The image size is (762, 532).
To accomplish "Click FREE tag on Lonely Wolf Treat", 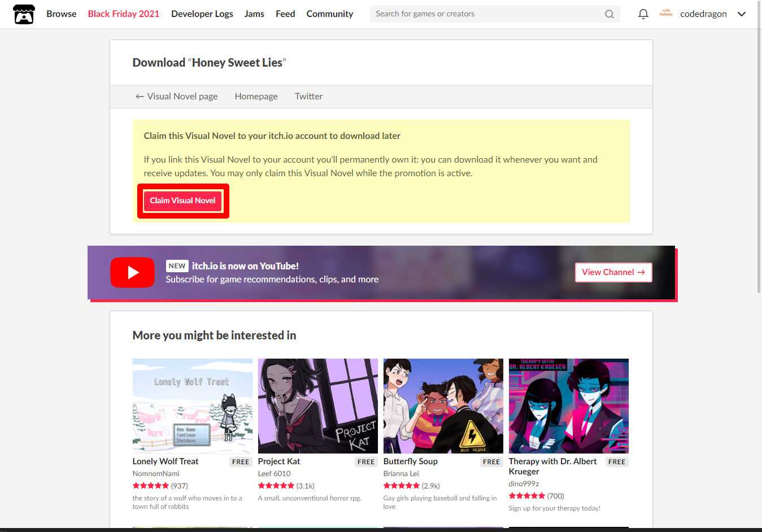I will (x=241, y=462).
